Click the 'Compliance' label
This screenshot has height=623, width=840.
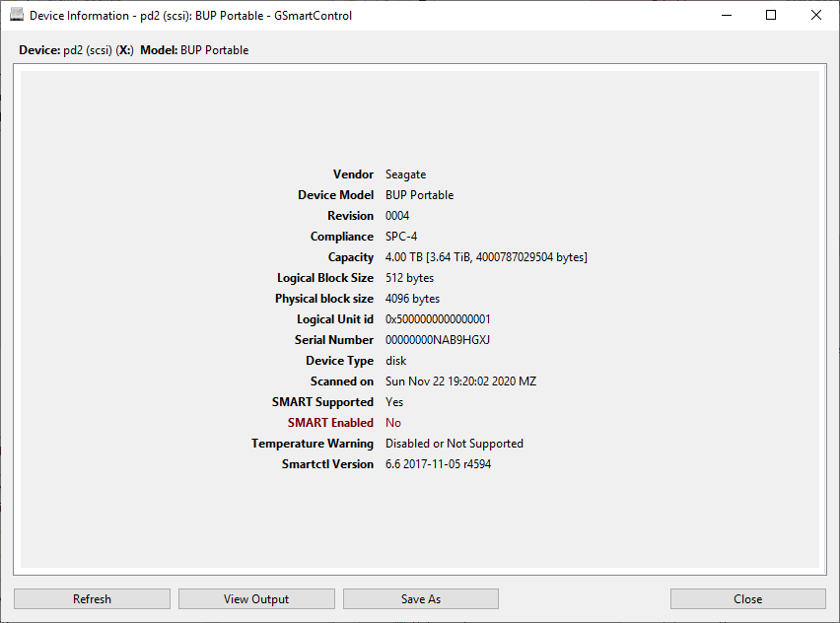point(342,237)
